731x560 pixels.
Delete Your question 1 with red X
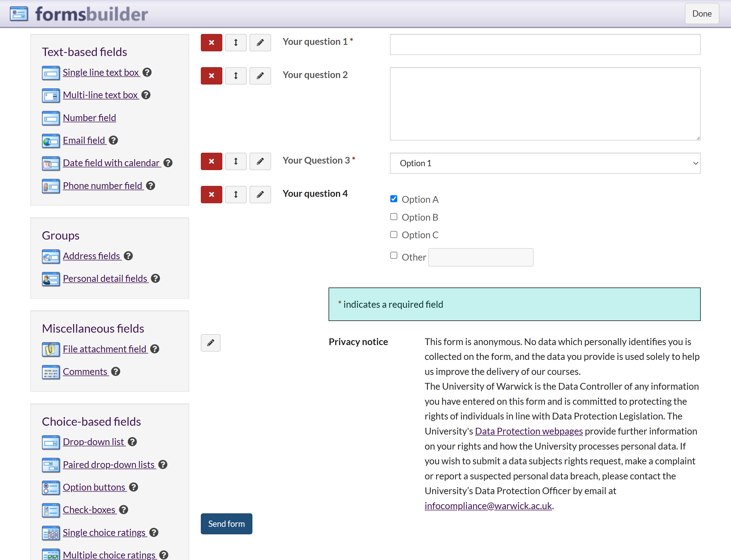pyautogui.click(x=211, y=43)
